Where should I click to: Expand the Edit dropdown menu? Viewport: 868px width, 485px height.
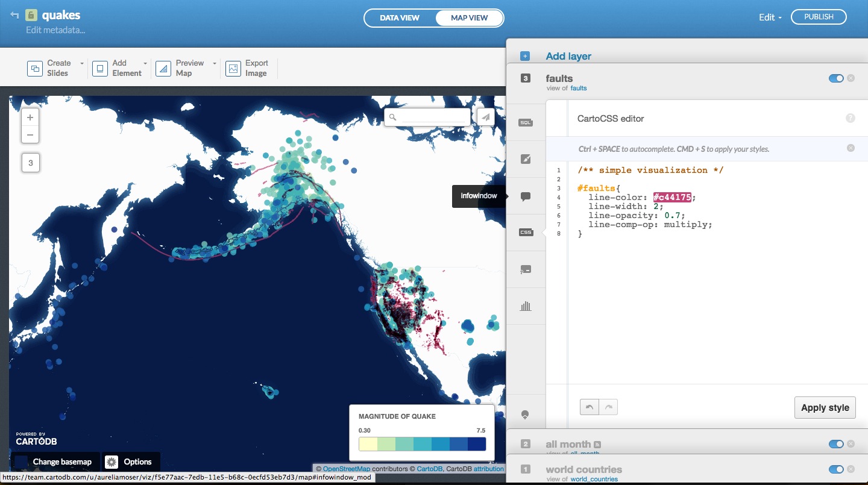coord(770,17)
